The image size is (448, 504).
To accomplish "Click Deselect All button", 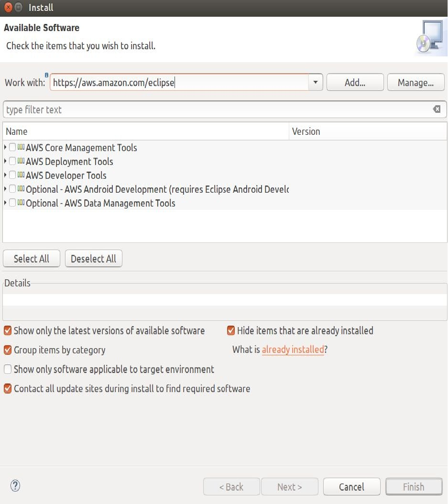I will (x=94, y=258).
